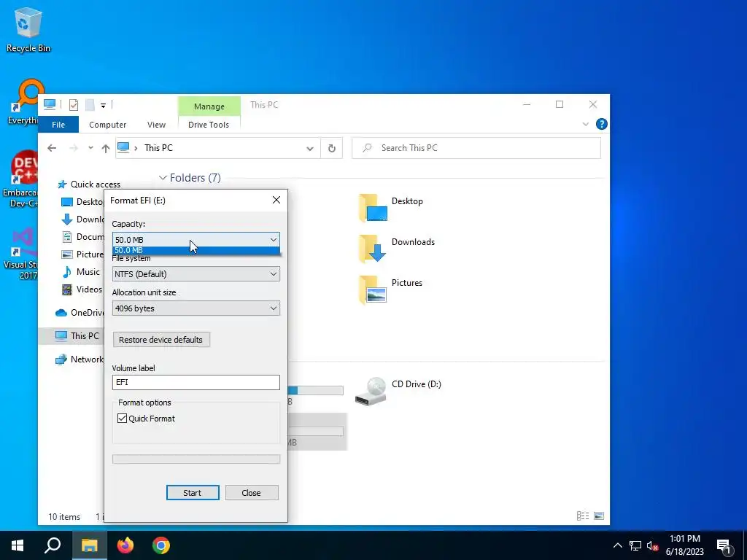Open Customize Quick Access Toolbar arrow
747x560 pixels.
[103, 106]
